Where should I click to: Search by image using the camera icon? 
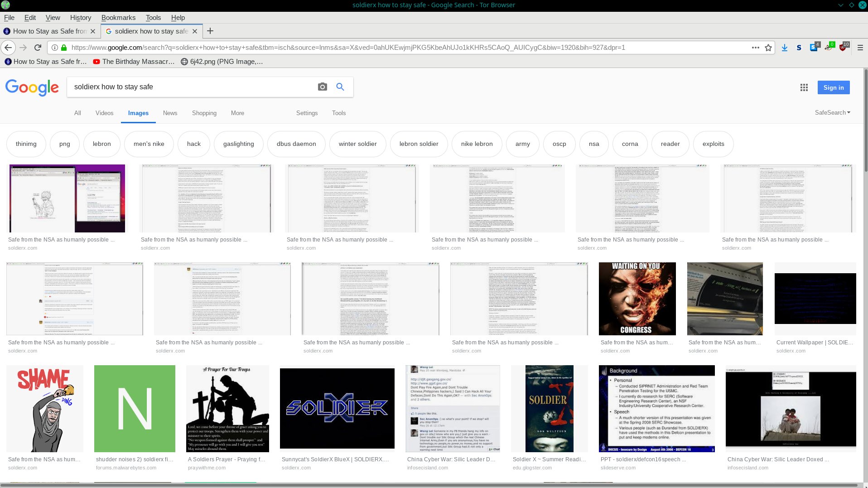pos(322,87)
